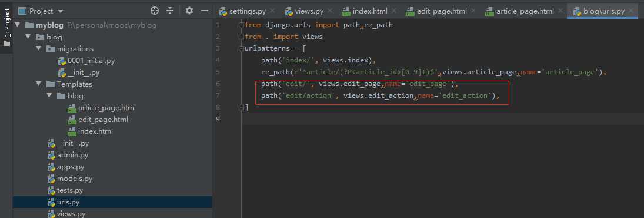Select 0001_initial.py in project tree

coord(91,61)
